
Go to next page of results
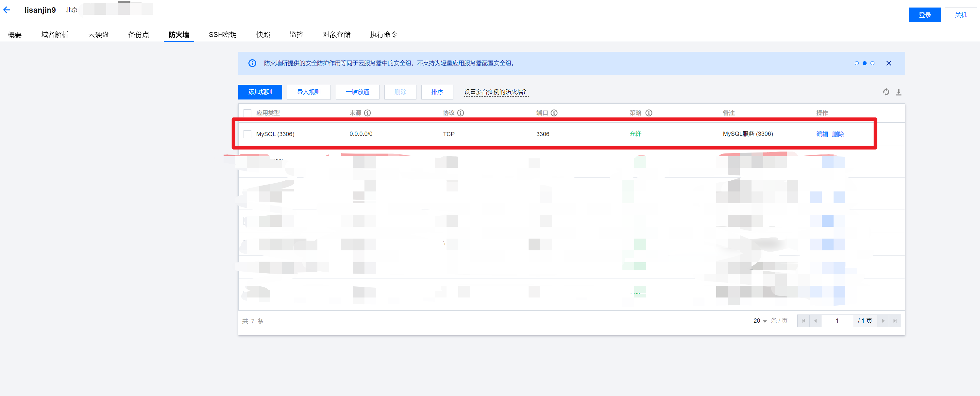pos(883,321)
